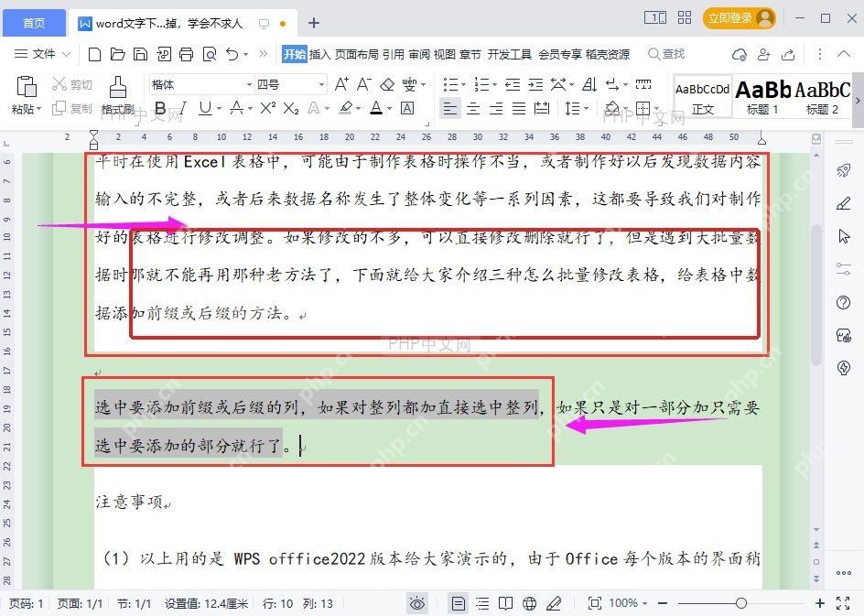Apply subscript X₂ formatting
Viewport: 864px width, 616px height.
[291, 108]
